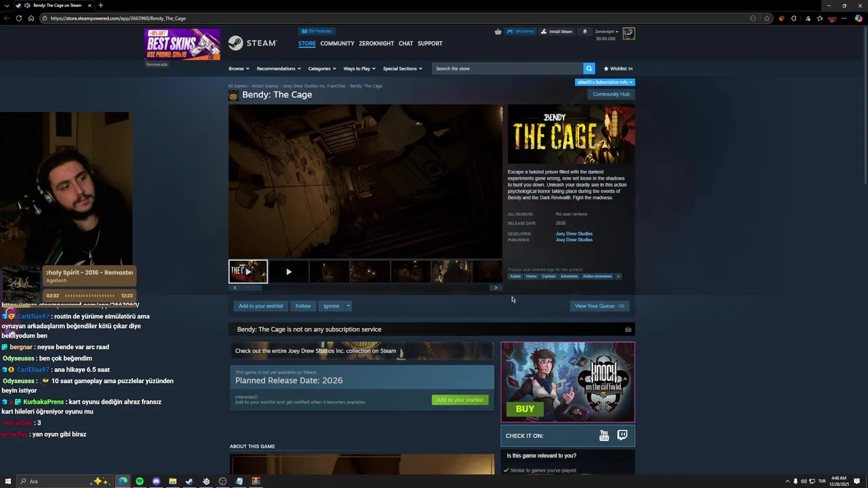Click View Your Queue button
Screen dimensions: 868x488
coord(599,306)
